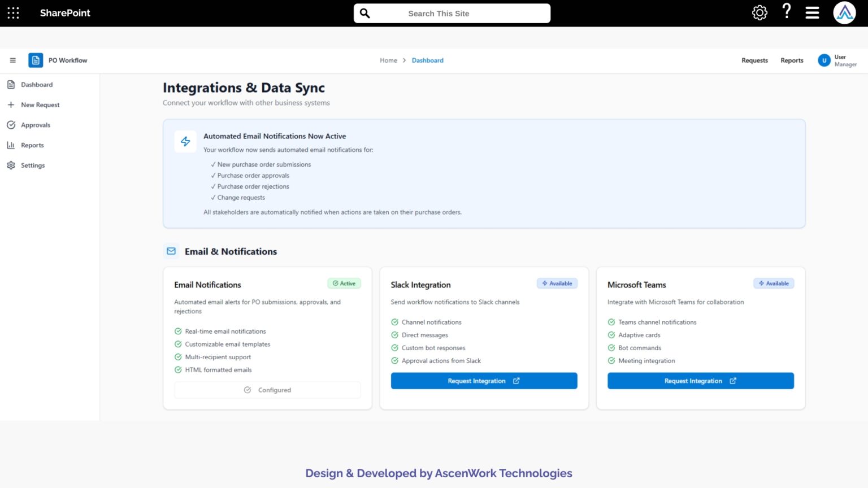Image resolution: width=868 pixels, height=488 pixels.
Task: Request Integration for Microsoft Teams
Action: 700,381
